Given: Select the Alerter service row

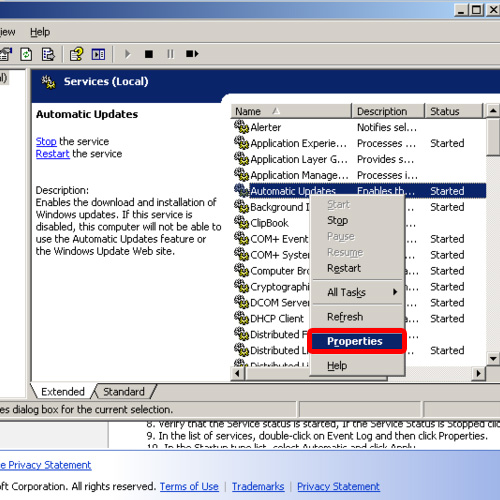Looking at the screenshot, I should point(358,127).
